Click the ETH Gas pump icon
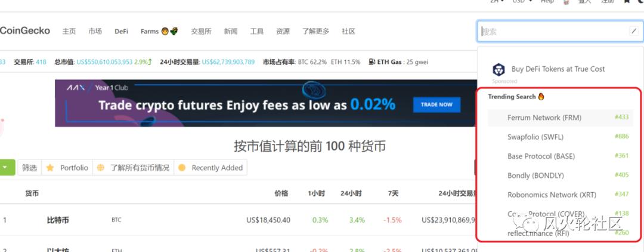 click(x=371, y=62)
